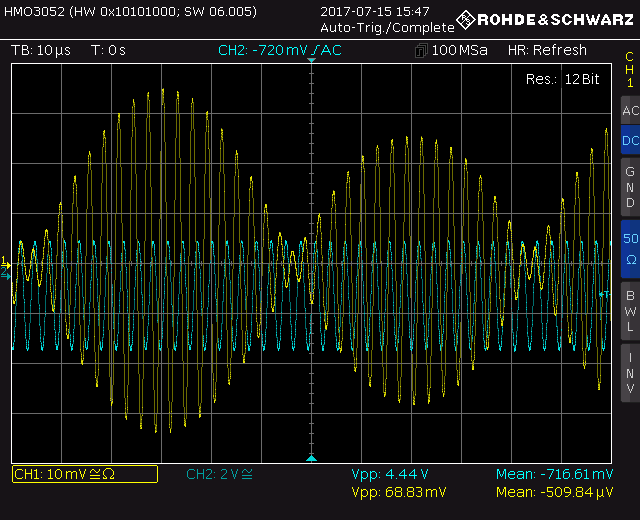Toggle the INV channel invert option
Screen dimensions: 640x520
pos(629,372)
